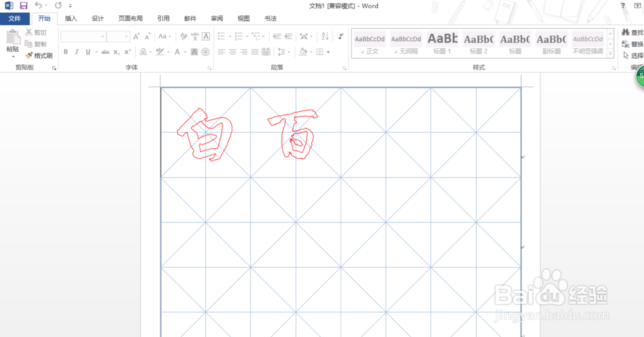Click the Shrink Font icon
The width and height of the screenshot is (644, 337).
pos(147,37)
